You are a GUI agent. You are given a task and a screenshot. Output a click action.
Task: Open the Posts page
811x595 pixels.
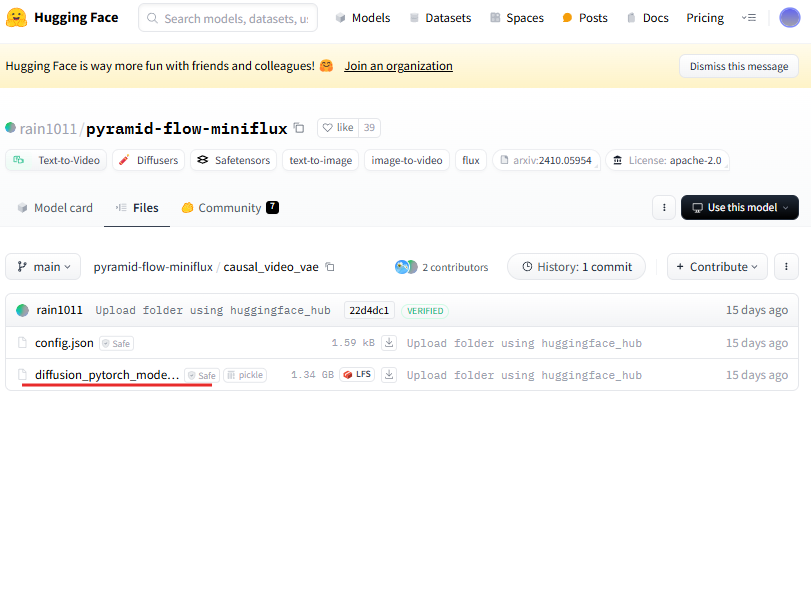point(584,18)
